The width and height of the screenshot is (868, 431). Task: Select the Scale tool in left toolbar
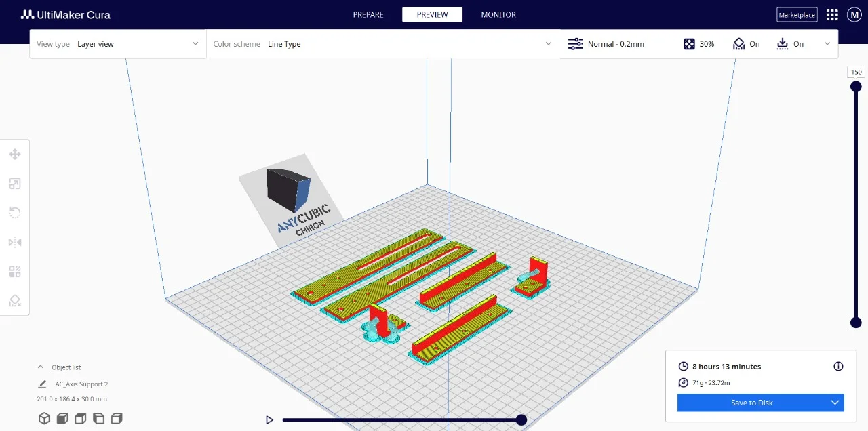(x=14, y=184)
